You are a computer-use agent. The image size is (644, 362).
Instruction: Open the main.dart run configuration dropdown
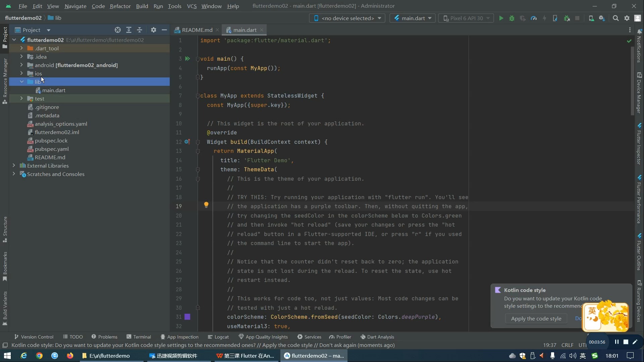[x=412, y=18]
